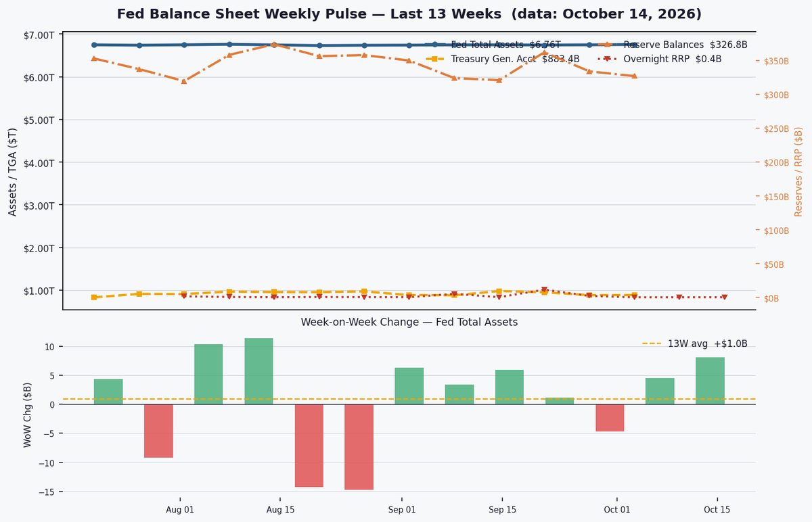Click the last Overnight RRP marker at Oct 15
The width and height of the screenshot is (812, 522).
coord(724,298)
